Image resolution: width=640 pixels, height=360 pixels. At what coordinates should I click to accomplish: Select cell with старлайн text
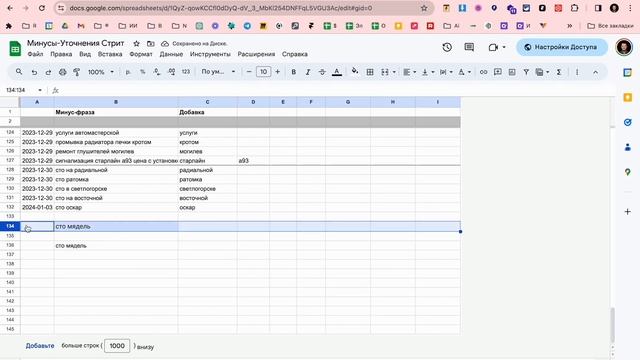(207, 161)
